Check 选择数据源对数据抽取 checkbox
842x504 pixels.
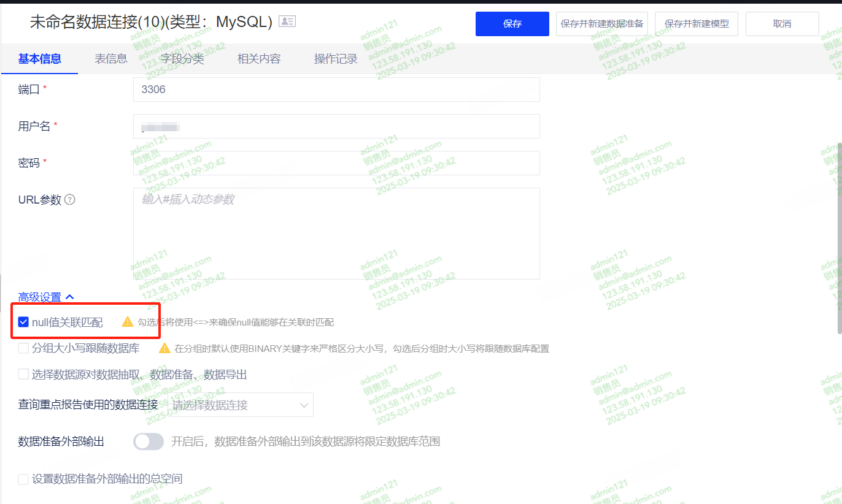pyautogui.click(x=23, y=374)
